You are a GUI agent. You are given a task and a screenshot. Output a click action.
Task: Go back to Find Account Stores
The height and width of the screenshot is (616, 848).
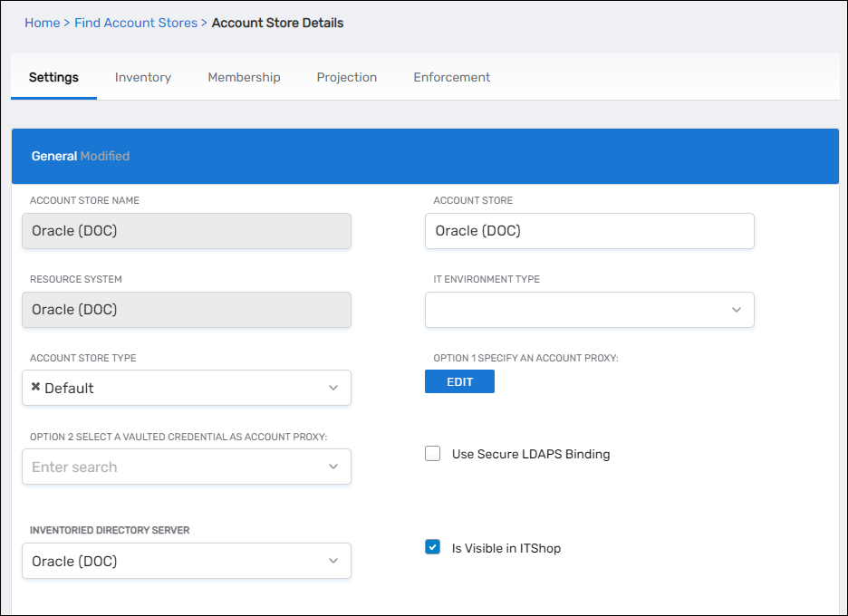(135, 23)
